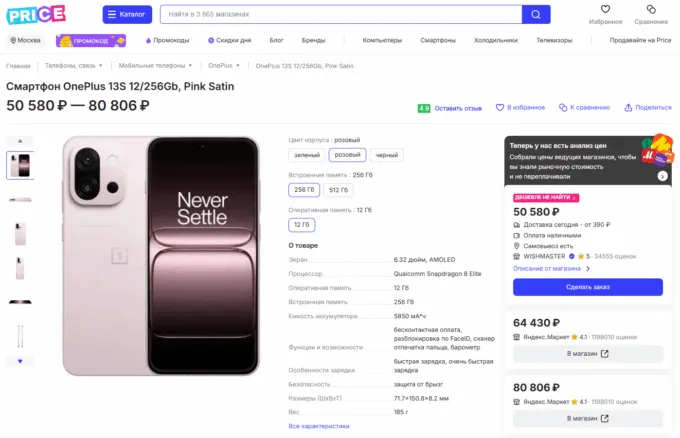Open Холодильники category menu item
The image size is (680, 438).
point(495,40)
